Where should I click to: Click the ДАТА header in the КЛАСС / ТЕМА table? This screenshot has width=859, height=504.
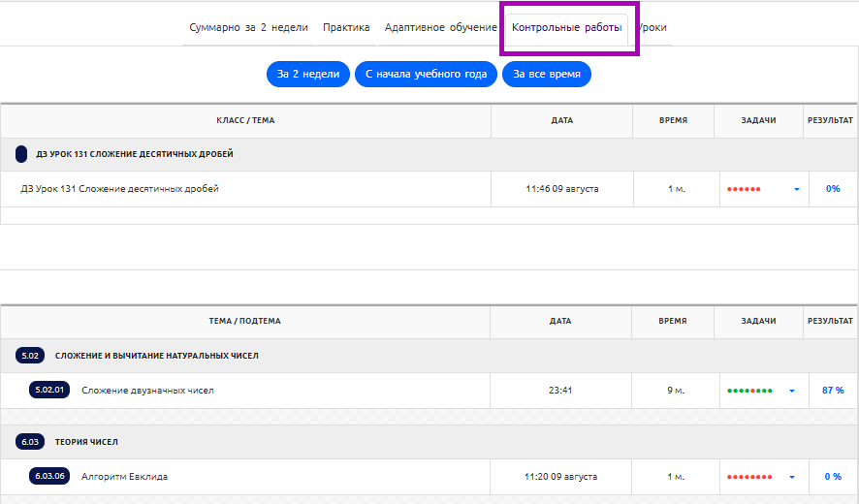[x=562, y=120]
